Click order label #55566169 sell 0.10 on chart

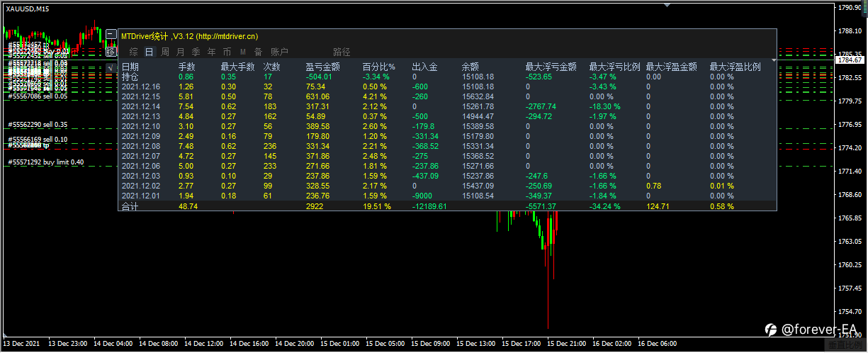[x=38, y=140]
